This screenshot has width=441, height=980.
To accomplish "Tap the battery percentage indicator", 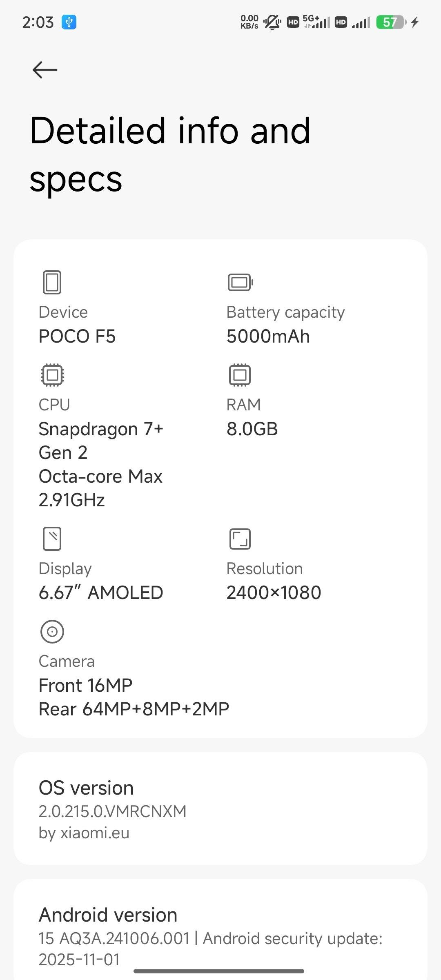I will pyautogui.click(x=391, y=22).
